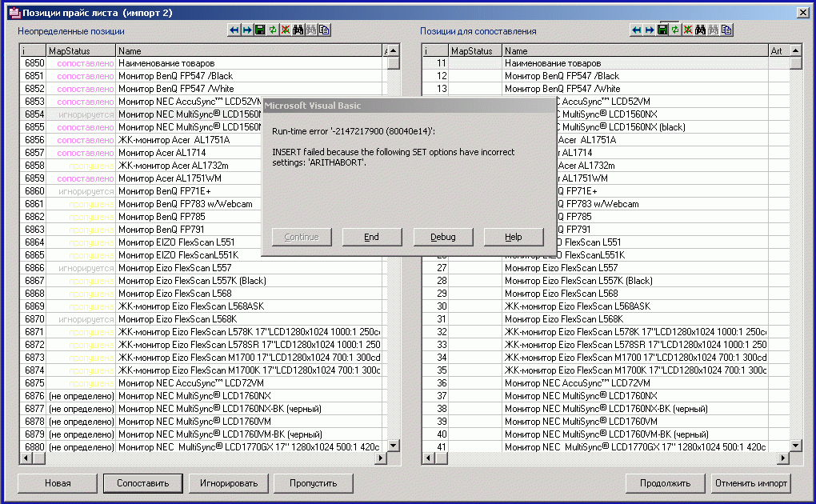Select row 6880 in the left grid
Image resolution: width=816 pixels, height=504 pixels.
(203, 446)
